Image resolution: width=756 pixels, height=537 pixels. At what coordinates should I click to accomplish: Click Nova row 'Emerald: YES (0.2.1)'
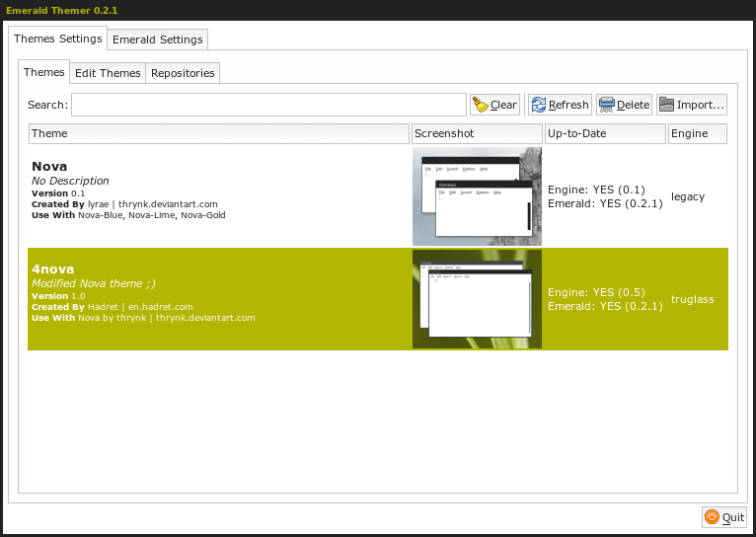coord(605,203)
